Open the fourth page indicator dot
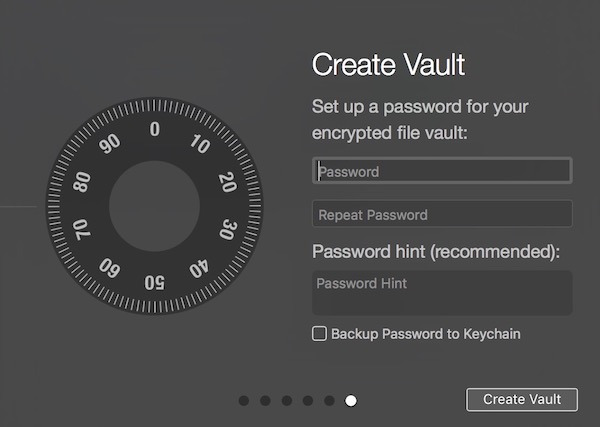The height and width of the screenshot is (427, 600). 308,401
